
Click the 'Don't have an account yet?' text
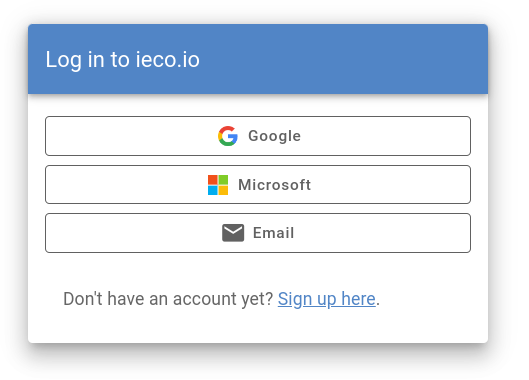coord(168,299)
